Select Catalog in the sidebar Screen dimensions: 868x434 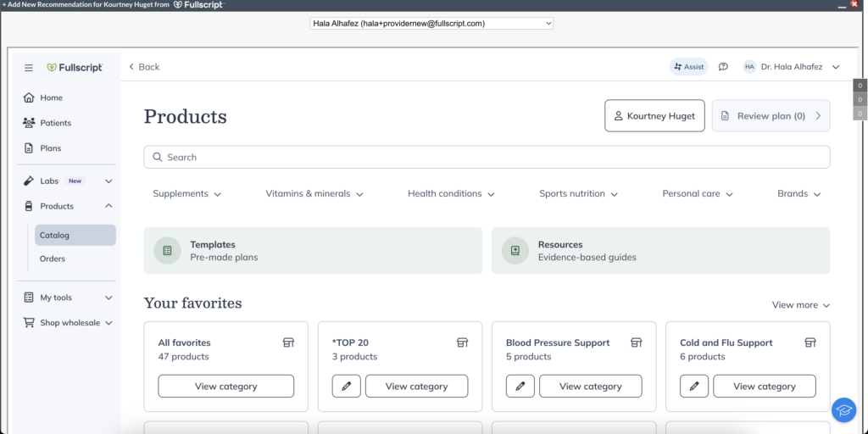tap(75, 236)
